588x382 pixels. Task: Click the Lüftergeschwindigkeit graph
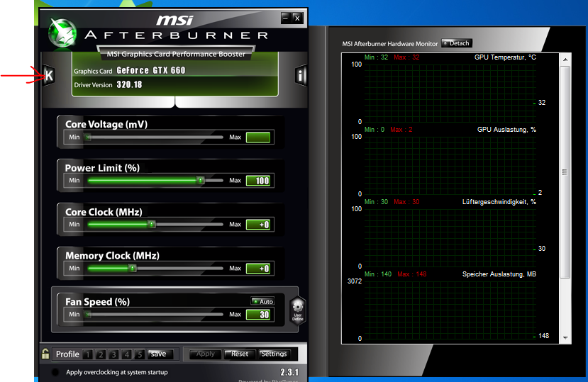tap(450, 238)
